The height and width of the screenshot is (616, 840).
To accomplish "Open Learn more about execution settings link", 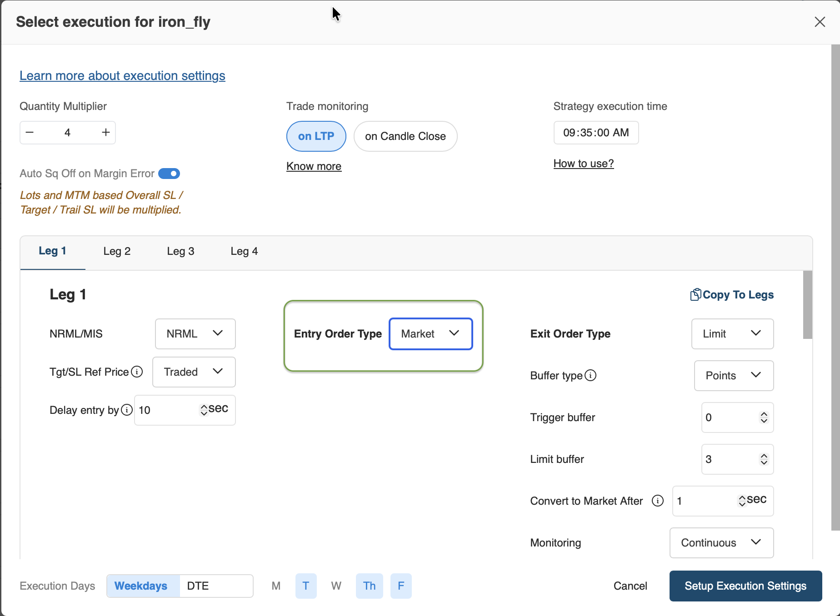I will coord(122,76).
